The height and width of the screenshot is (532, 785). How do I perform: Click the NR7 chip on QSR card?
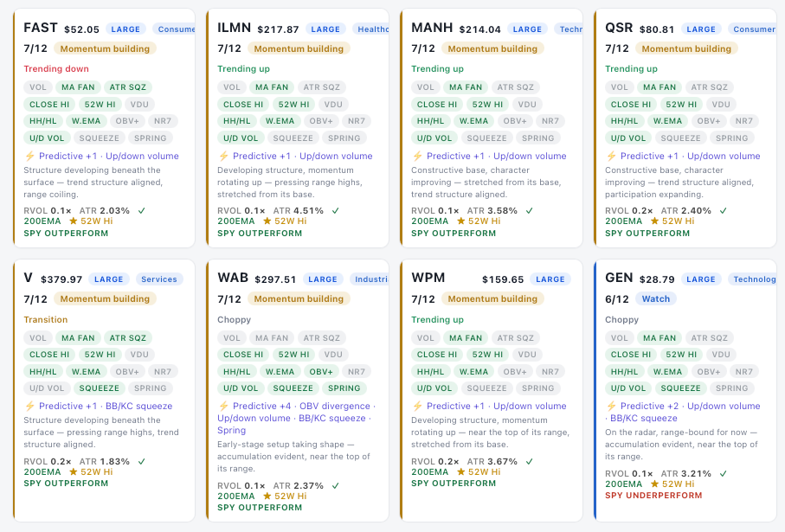(x=743, y=121)
